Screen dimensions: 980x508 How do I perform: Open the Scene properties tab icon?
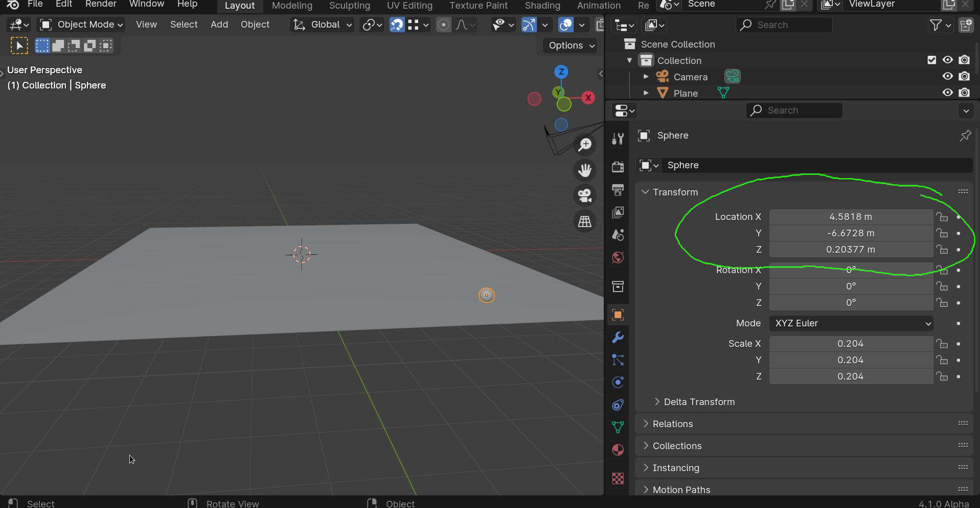618,235
